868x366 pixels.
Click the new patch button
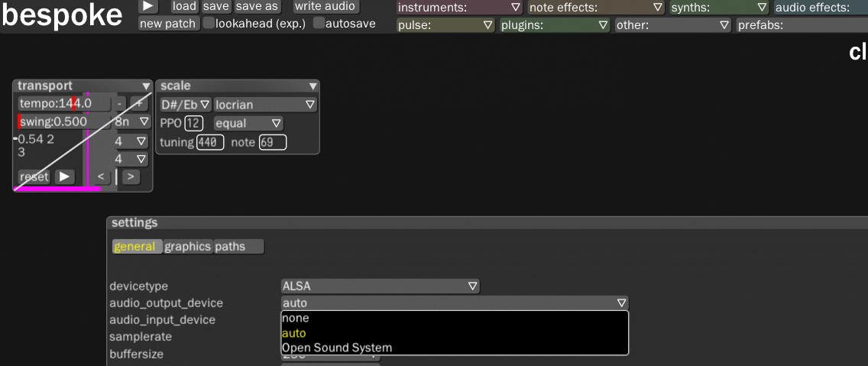168,24
